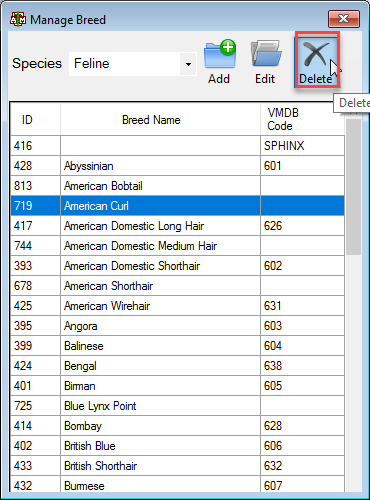This screenshot has width=370, height=500.
Task: Select the Bombay breed row
Action: point(178,426)
